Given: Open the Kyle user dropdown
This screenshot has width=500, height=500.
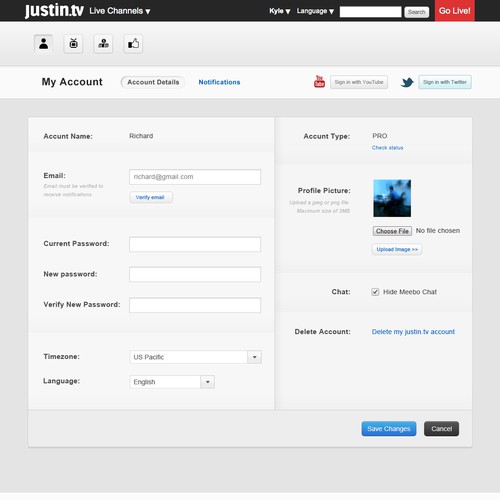Looking at the screenshot, I should pyautogui.click(x=280, y=11).
